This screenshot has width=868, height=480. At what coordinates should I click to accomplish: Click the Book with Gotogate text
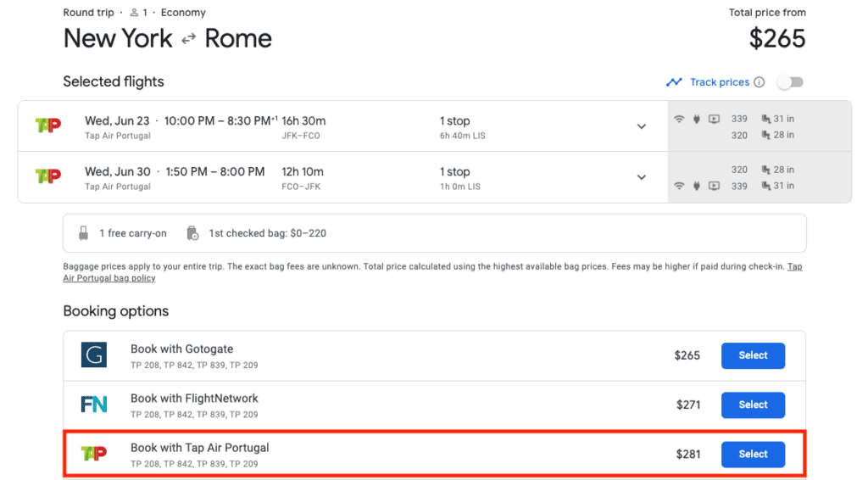pos(181,349)
